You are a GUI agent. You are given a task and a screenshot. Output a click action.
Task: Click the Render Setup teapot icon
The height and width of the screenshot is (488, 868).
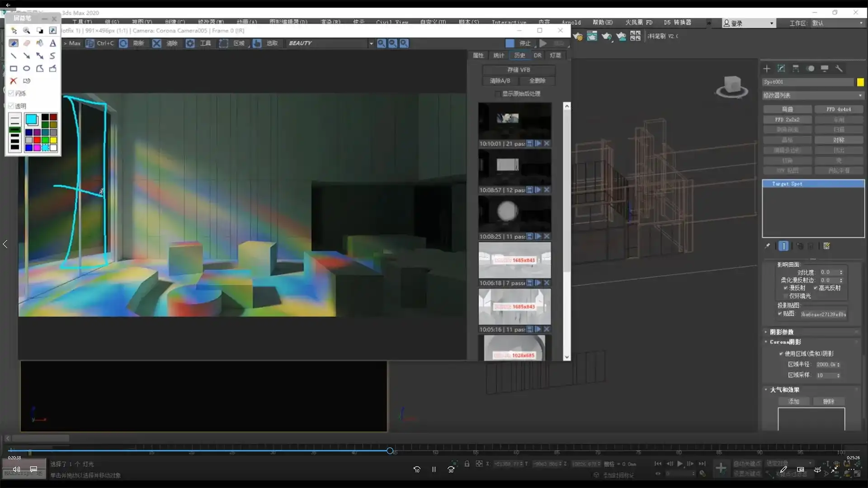(578, 36)
